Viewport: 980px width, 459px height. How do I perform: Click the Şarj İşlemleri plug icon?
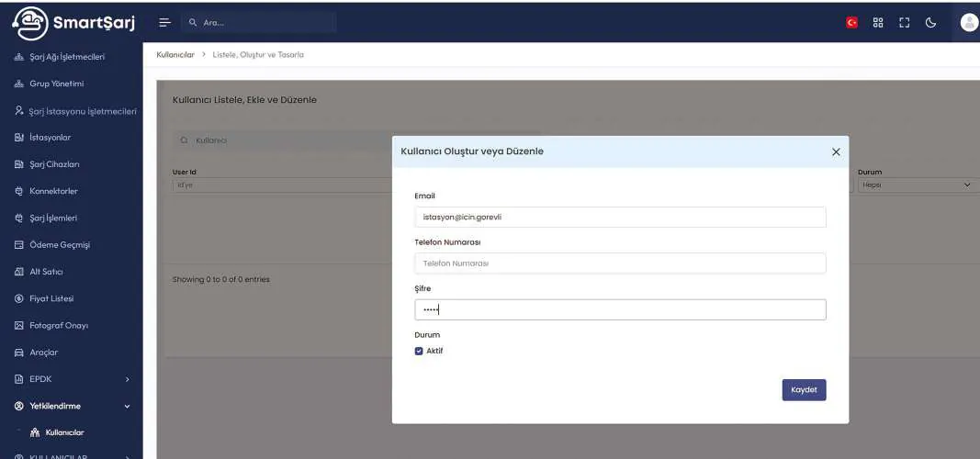coord(18,218)
